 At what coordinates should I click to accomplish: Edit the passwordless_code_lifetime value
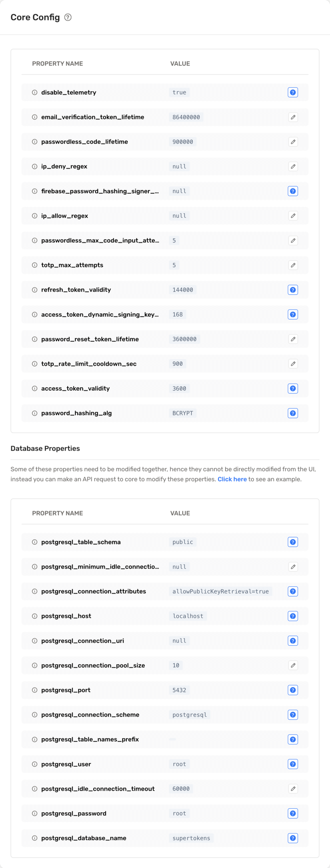click(x=293, y=142)
